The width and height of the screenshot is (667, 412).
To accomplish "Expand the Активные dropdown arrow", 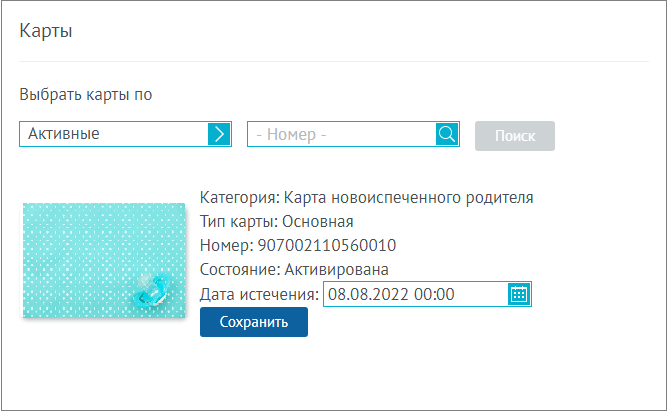I will 219,134.
